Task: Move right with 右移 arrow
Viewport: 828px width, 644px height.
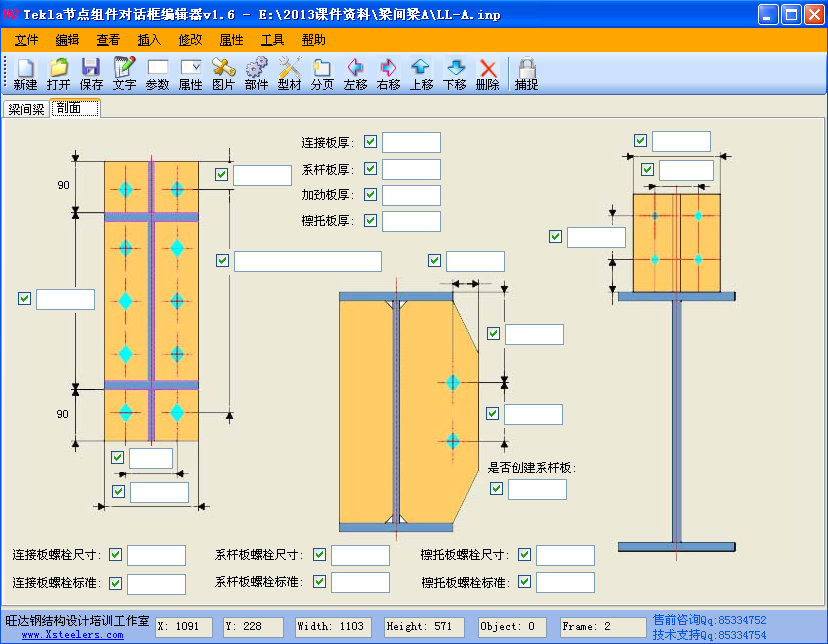Action: 389,74
